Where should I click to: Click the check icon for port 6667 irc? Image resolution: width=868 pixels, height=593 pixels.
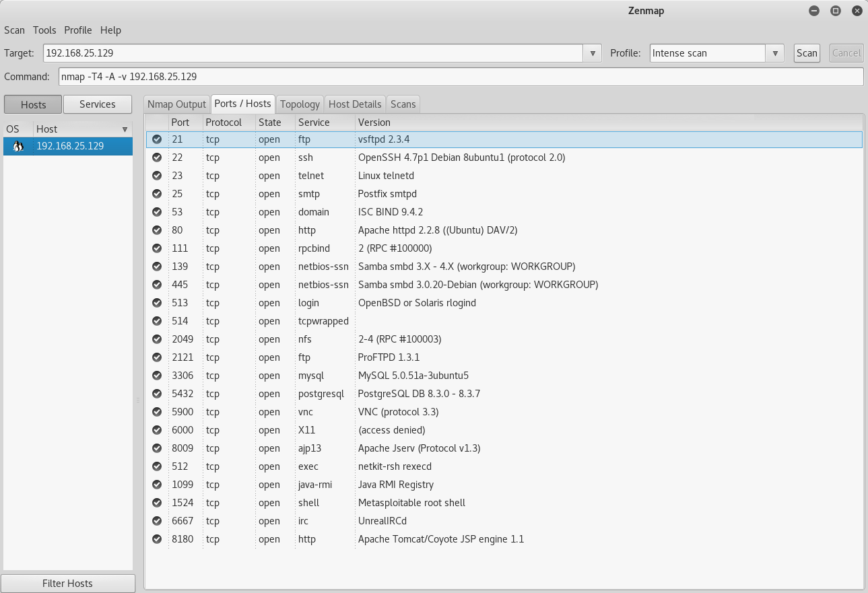click(157, 521)
